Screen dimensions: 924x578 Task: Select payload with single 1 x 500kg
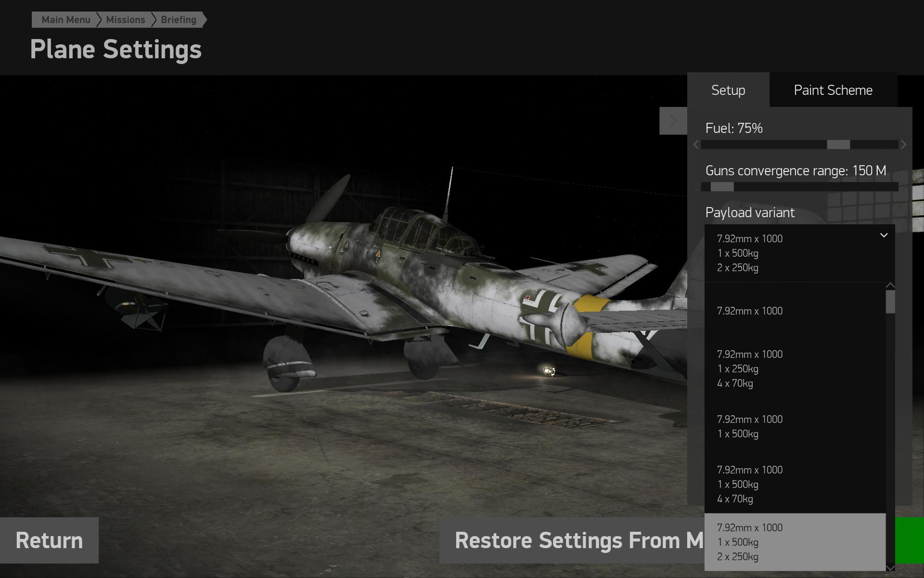click(795, 427)
